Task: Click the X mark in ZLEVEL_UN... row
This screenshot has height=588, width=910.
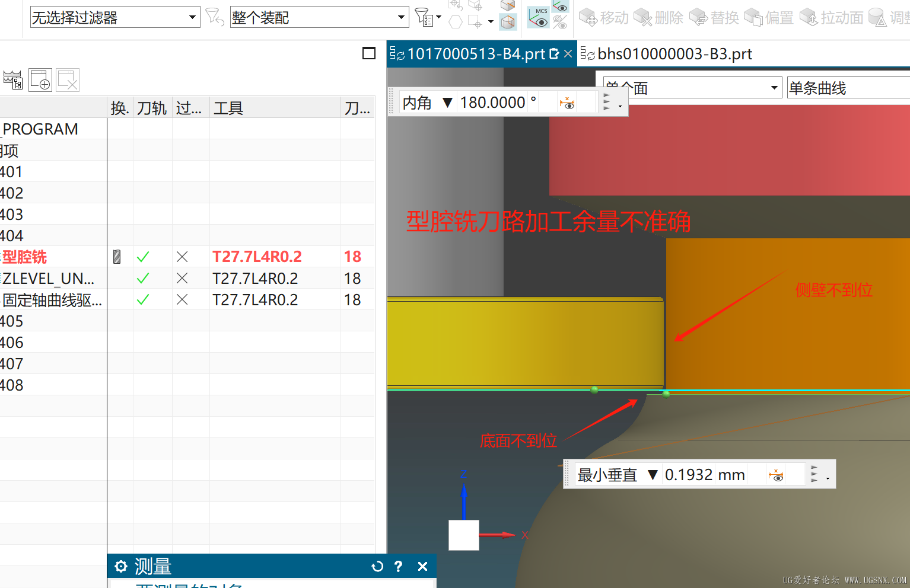Action: click(x=182, y=278)
